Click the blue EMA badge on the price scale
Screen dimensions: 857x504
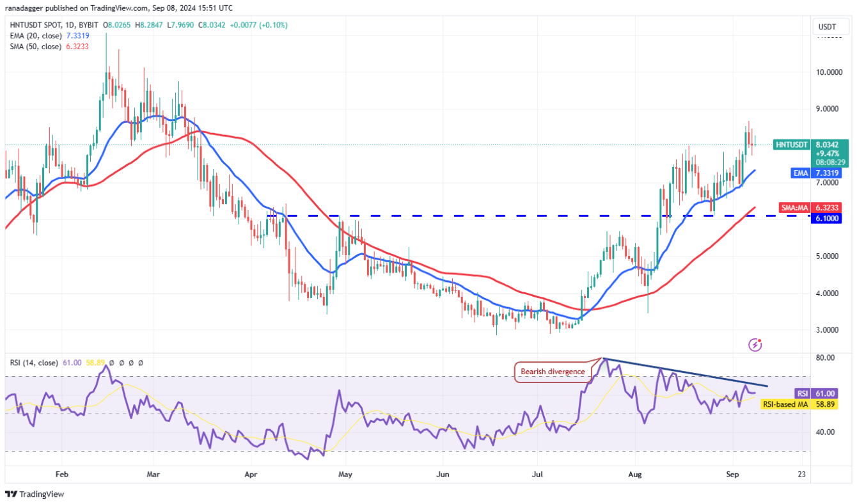(799, 173)
